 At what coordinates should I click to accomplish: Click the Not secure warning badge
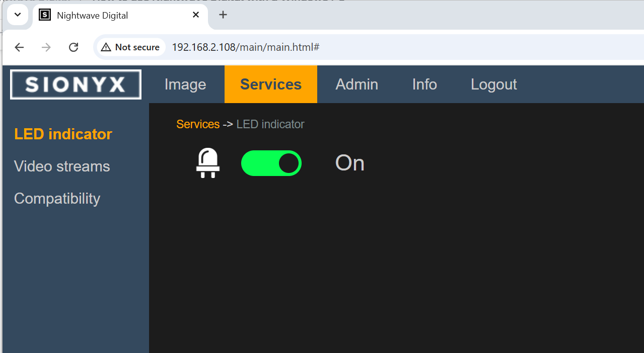click(130, 47)
